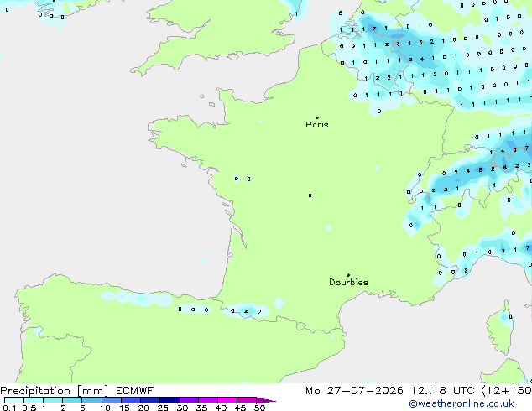Click the Dourbies city label
Viewport: 532px width, 411px height.
pyautogui.click(x=348, y=282)
